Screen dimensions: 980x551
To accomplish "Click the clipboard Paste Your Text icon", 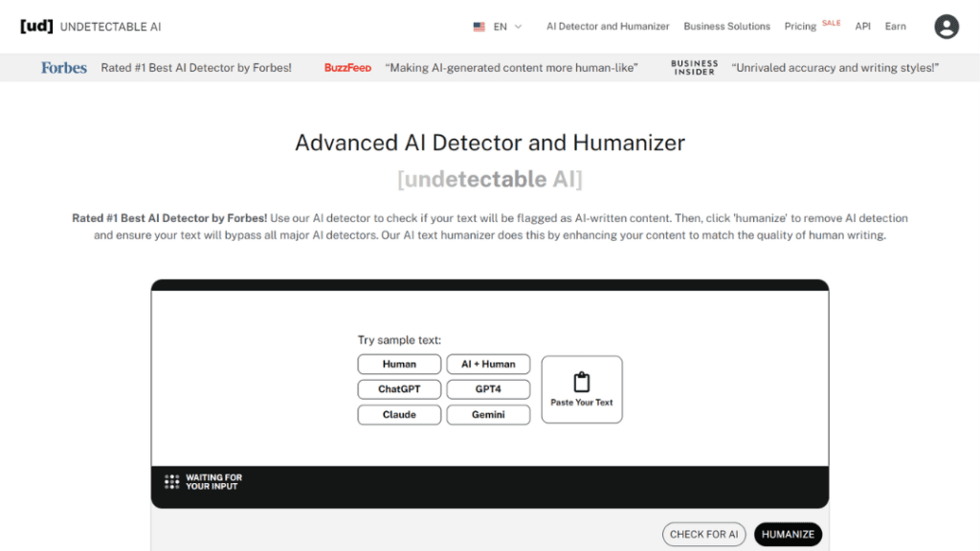I will [582, 383].
